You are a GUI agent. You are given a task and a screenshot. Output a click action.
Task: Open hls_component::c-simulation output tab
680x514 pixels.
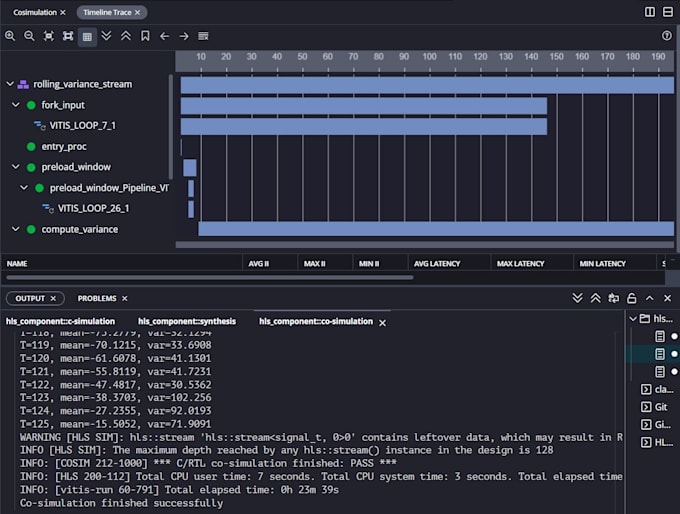60,321
